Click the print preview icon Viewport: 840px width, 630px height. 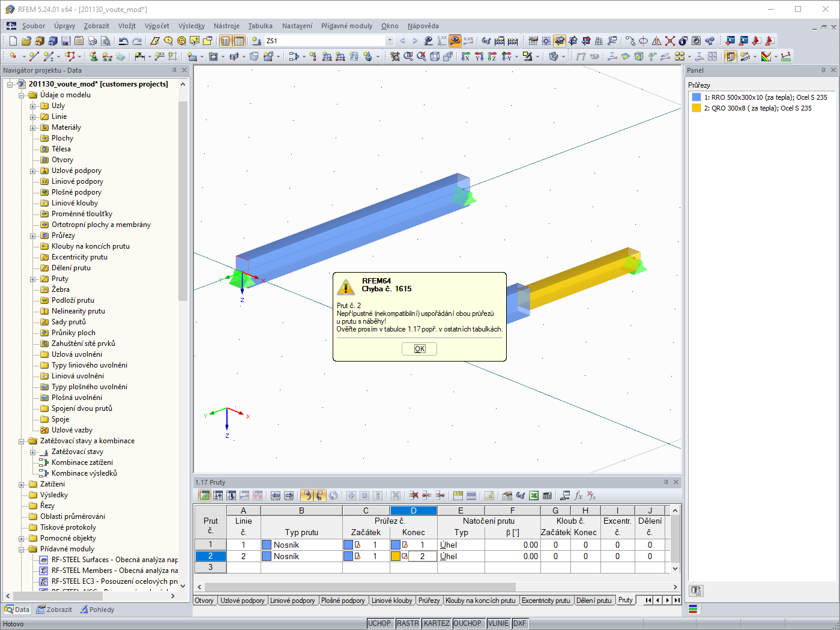point(105,41)
